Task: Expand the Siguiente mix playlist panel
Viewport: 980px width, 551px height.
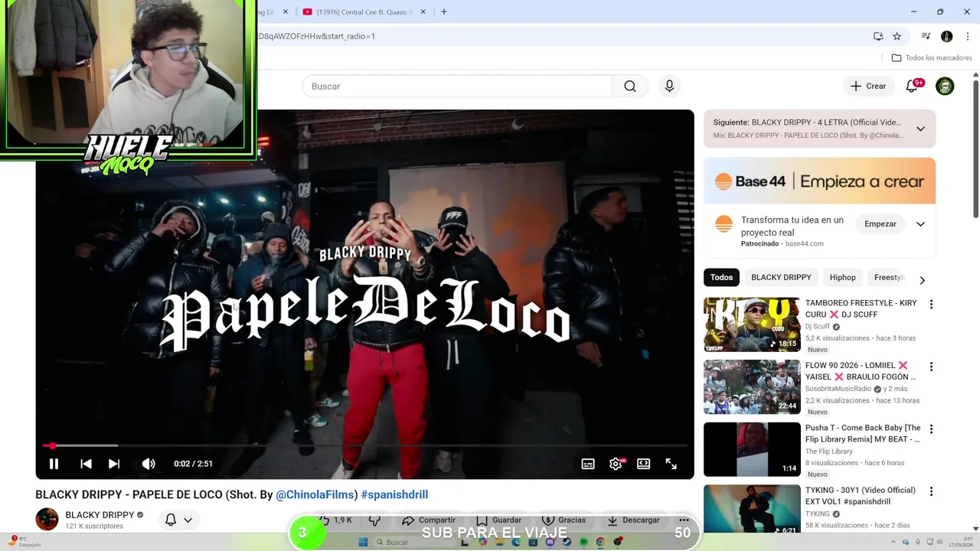Action: pos(920,129)
